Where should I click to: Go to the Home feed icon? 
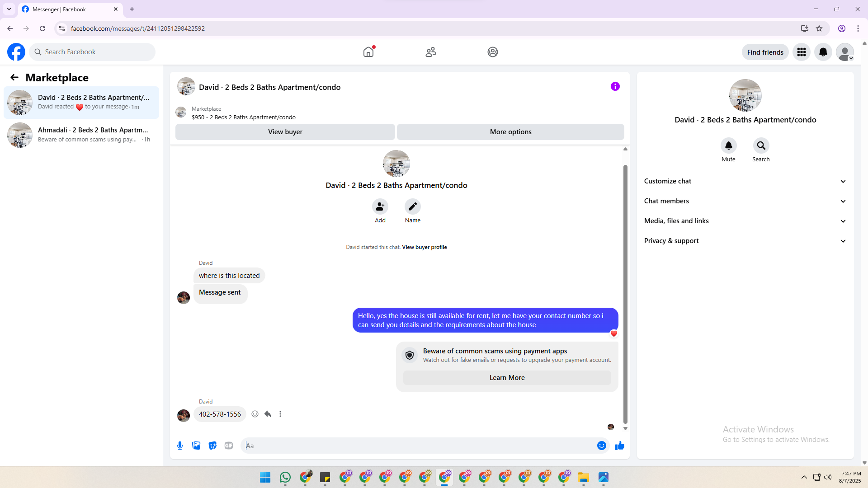pyautogui.click(x=368, y=52)
